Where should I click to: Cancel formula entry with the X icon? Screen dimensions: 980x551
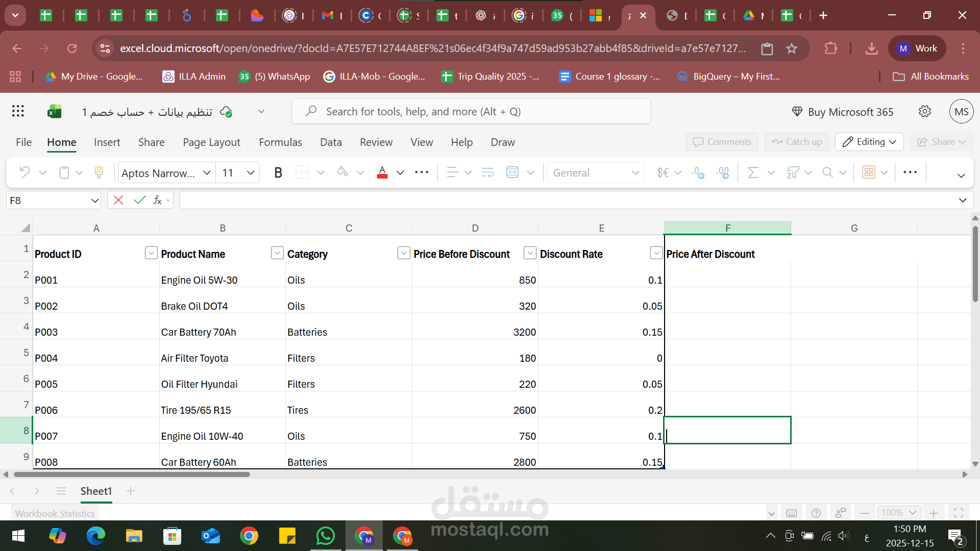118,201
